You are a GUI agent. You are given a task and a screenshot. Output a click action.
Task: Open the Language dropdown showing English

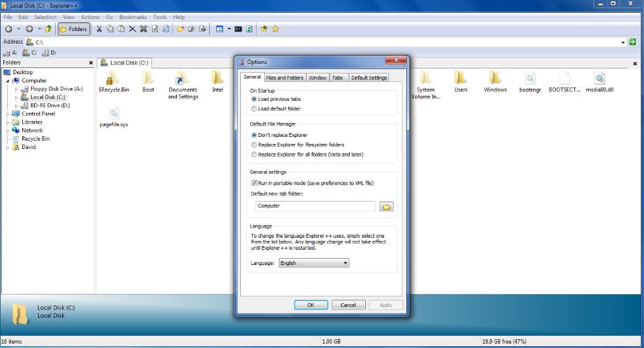pos(314,263)
